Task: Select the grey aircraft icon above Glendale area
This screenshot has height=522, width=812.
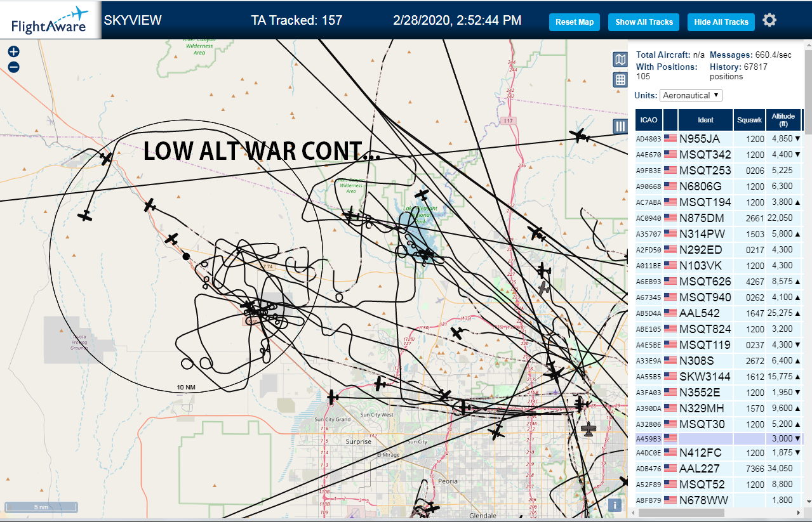Action: 589,429
